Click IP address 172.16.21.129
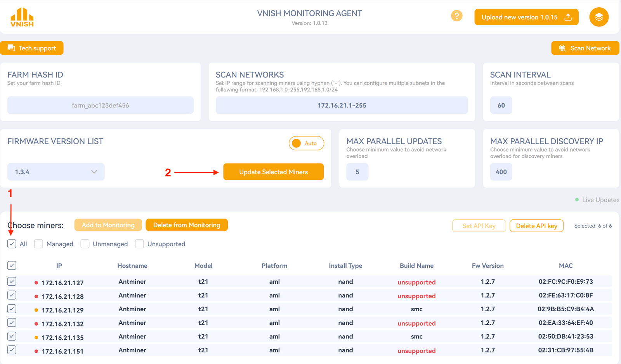The height and width of the screenshot is (364, 621). pos(62,310)
